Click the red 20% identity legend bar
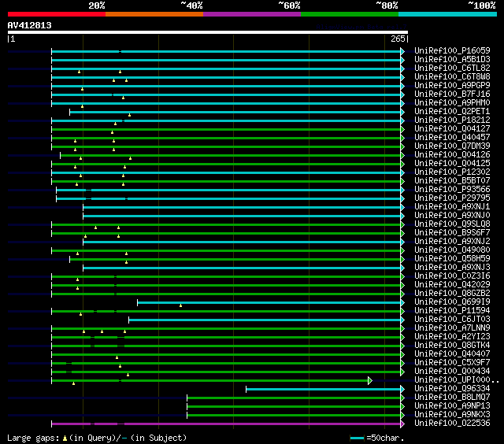The height and width of the screenshot is (444, 504). point(56,14)
